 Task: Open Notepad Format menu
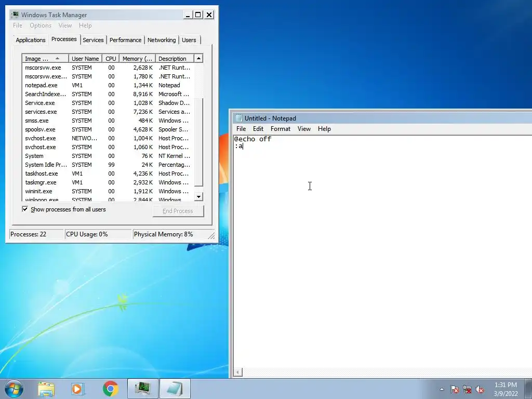click(280, 129)
